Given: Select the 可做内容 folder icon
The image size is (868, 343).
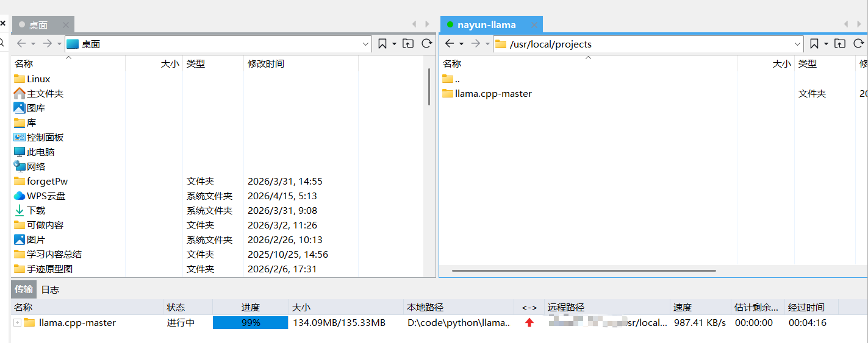Looking at the screenshot, I should (20, 225).
